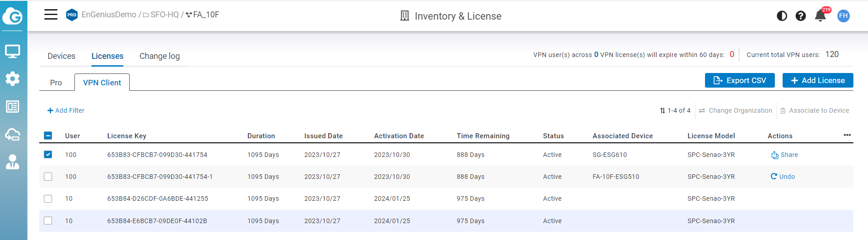Open the user admin sidebar icon
The height and width of the screenshot is (240, 868).
(x=12, y=162)
